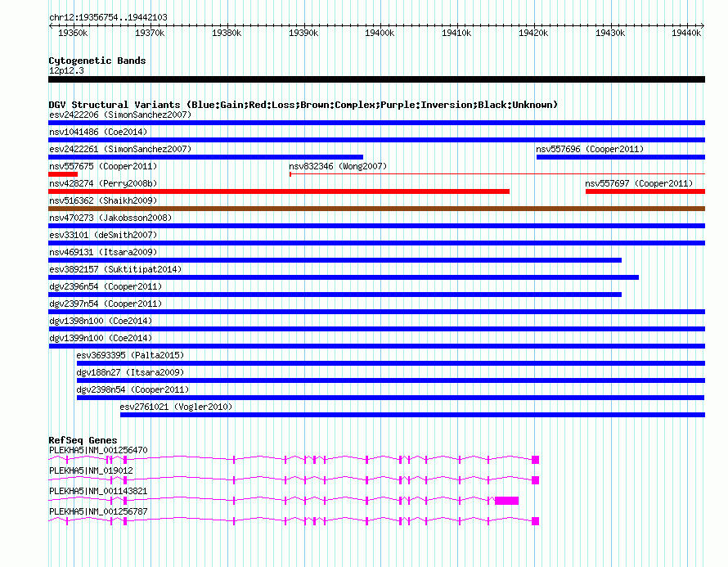Click the 19410k ruler tick label
This screenshot has height=567, width=728.
[x=456, y=33]
